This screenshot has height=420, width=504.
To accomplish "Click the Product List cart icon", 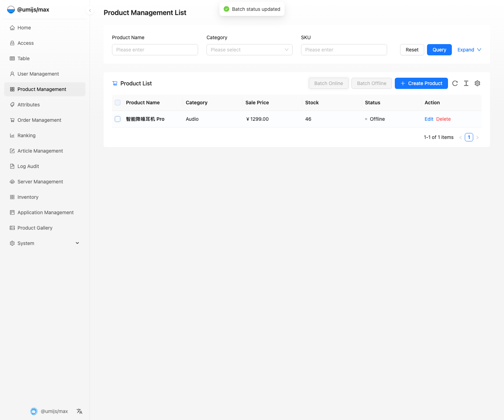I will (115, 83).
